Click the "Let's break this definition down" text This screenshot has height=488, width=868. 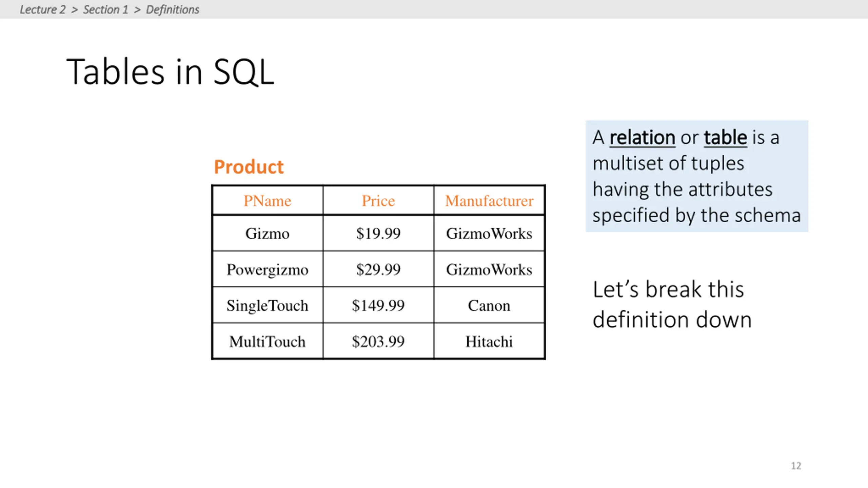click(x=672, y=304)
